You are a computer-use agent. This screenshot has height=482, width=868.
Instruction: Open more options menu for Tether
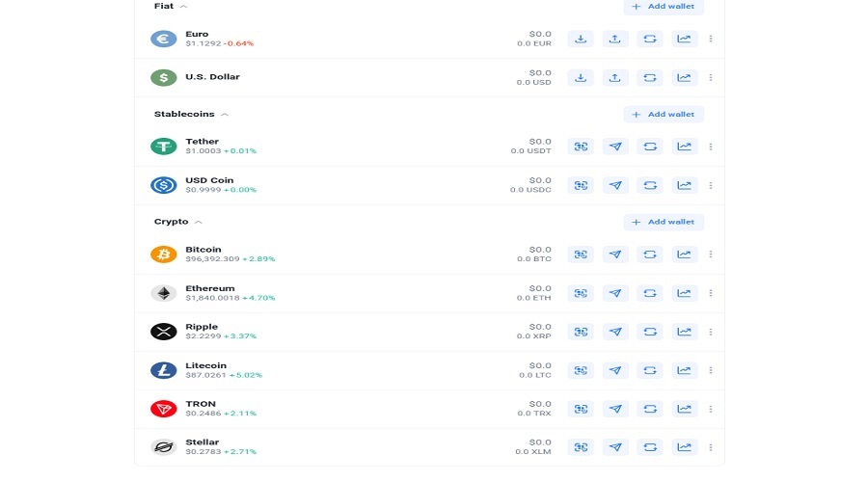(710, 147)
